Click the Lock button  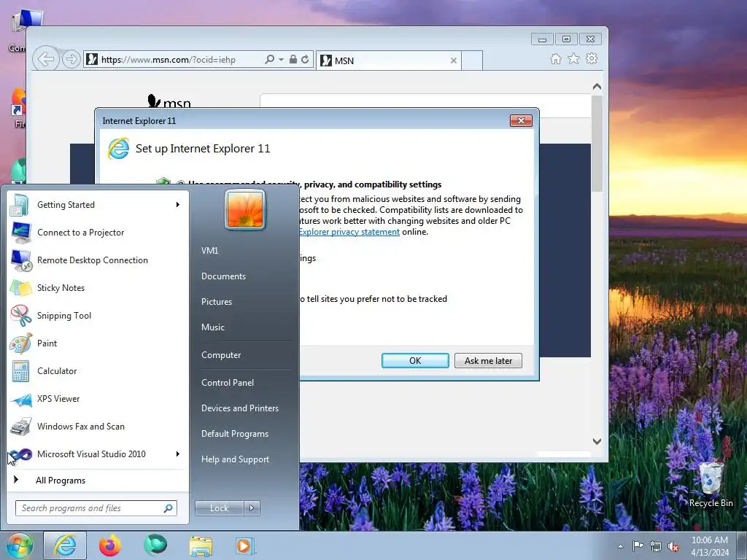pyautogui.click(x=219, y=508)
